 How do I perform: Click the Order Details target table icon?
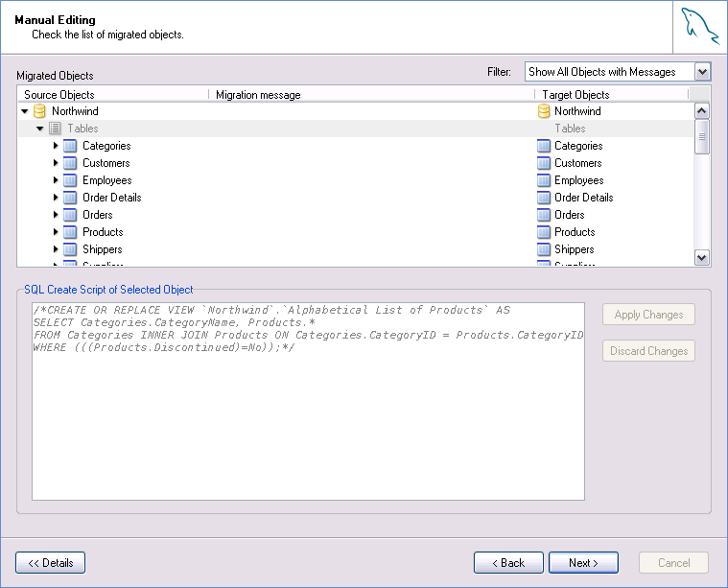pos(544,198)
